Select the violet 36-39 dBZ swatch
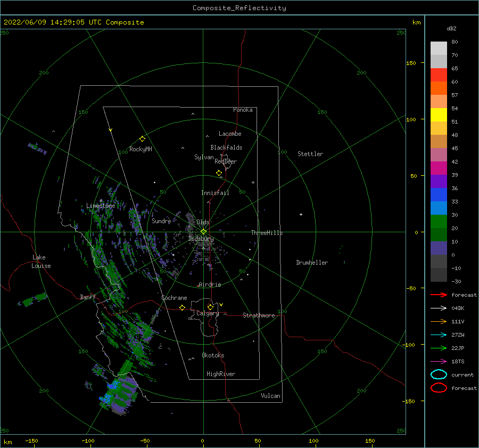The height and width of the screenshot is (448, 479). pyautogui.click(x=439, y=181)
